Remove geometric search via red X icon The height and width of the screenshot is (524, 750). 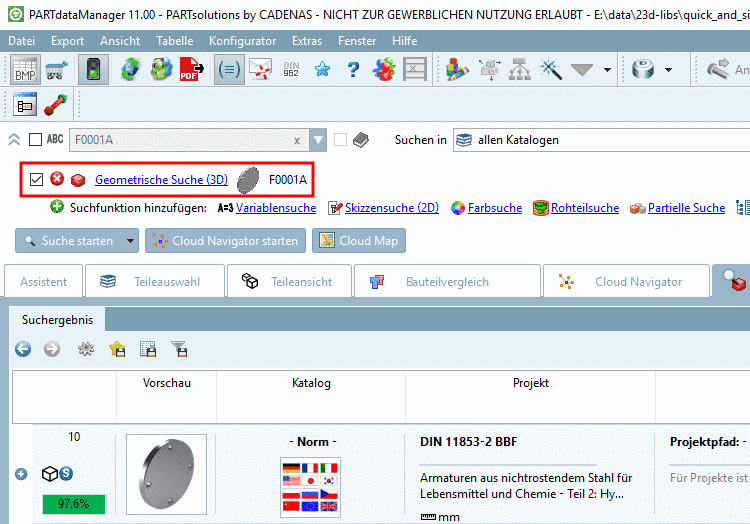[x=57, y=179]
